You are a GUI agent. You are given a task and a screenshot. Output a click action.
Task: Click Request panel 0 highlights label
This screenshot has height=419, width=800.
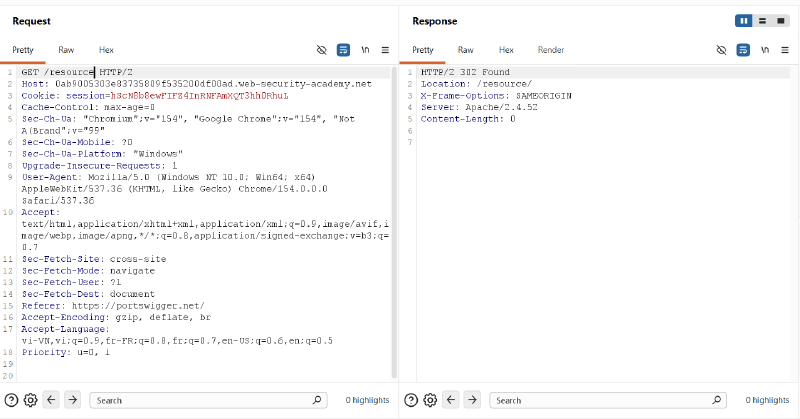(x=367, y=400)
